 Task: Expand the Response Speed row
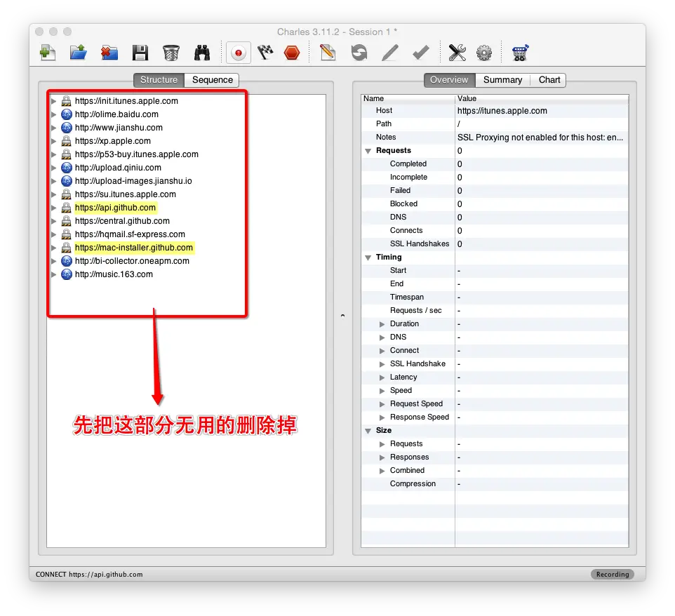click(382, 417)
